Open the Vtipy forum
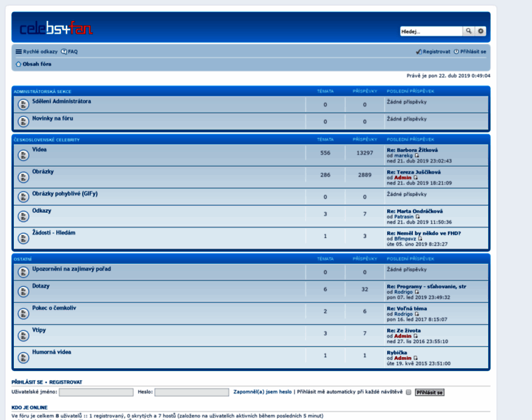This screenshot has width=532, height=420. pos(39,330)
